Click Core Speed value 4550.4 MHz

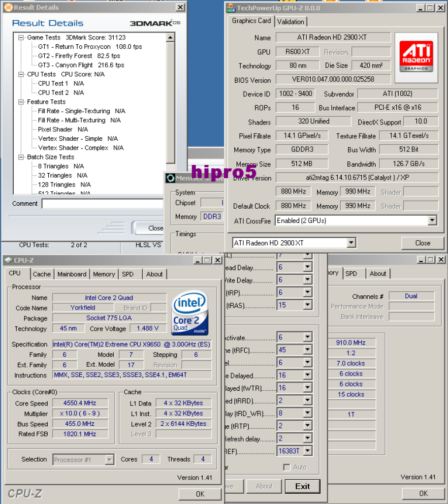tap(80, 403)
